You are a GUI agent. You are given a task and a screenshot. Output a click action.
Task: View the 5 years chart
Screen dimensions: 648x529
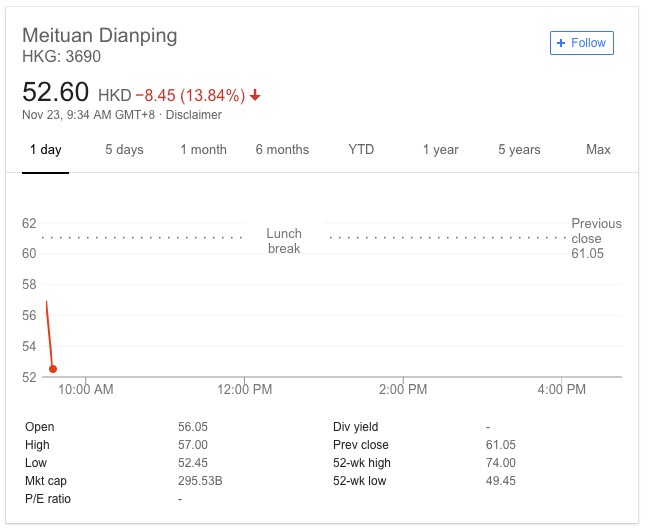coord(519,150)
